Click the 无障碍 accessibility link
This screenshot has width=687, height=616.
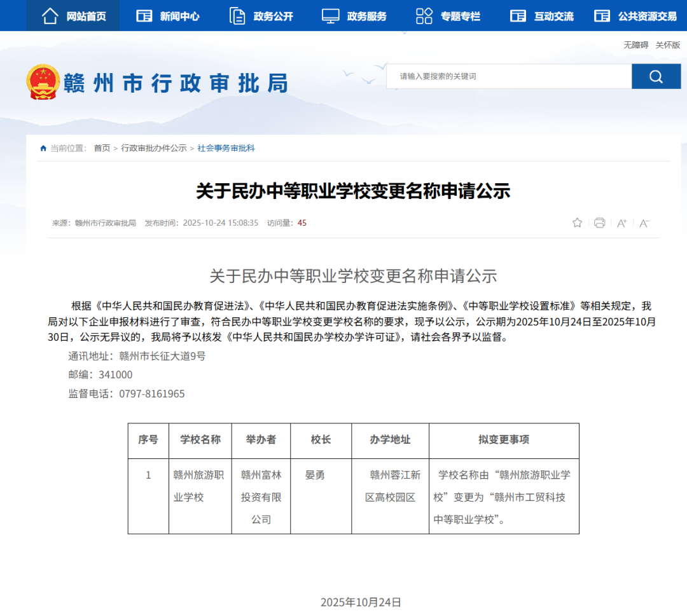635,45
